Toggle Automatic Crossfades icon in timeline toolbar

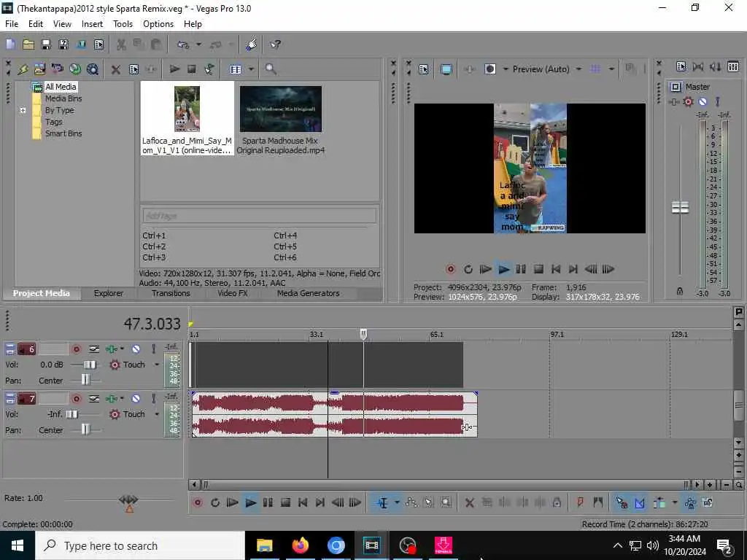point(639,502)
